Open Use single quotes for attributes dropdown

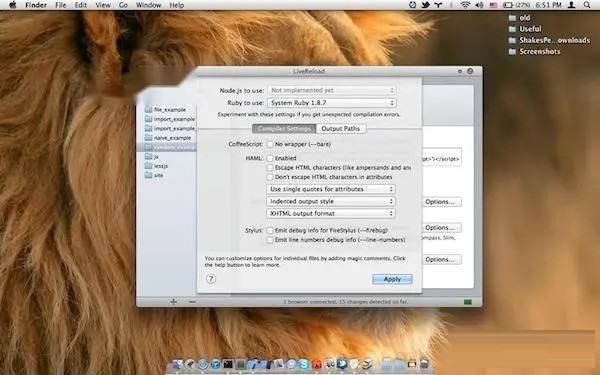(x=331, y=189)
